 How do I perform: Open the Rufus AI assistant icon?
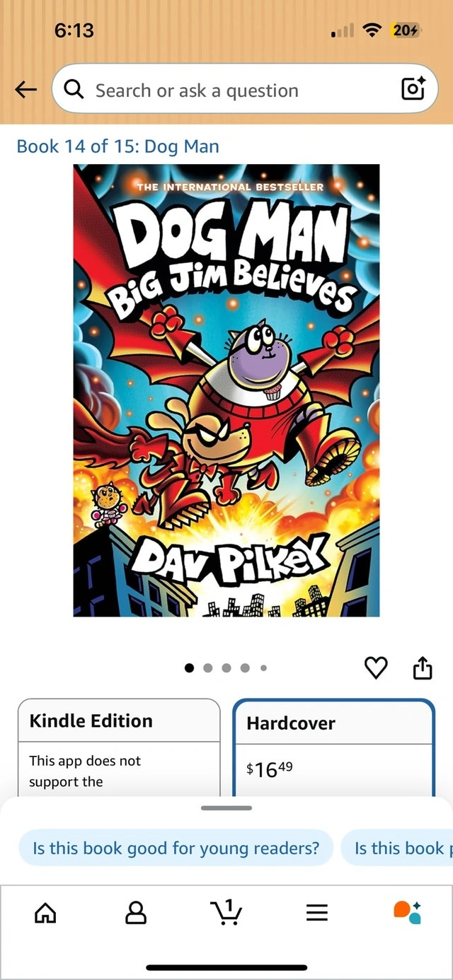tap(407, 912)
